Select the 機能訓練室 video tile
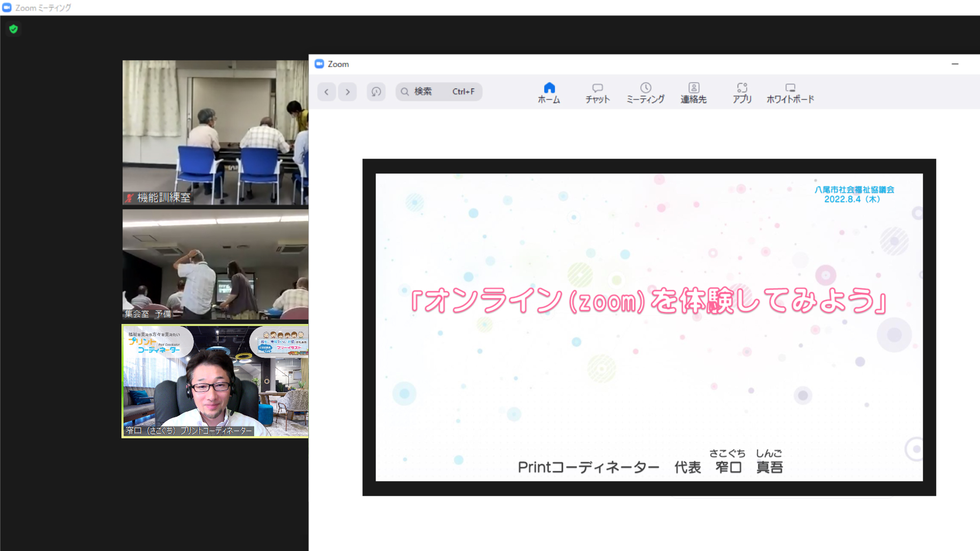The image size is (980, 551). [x=215, y=133]
